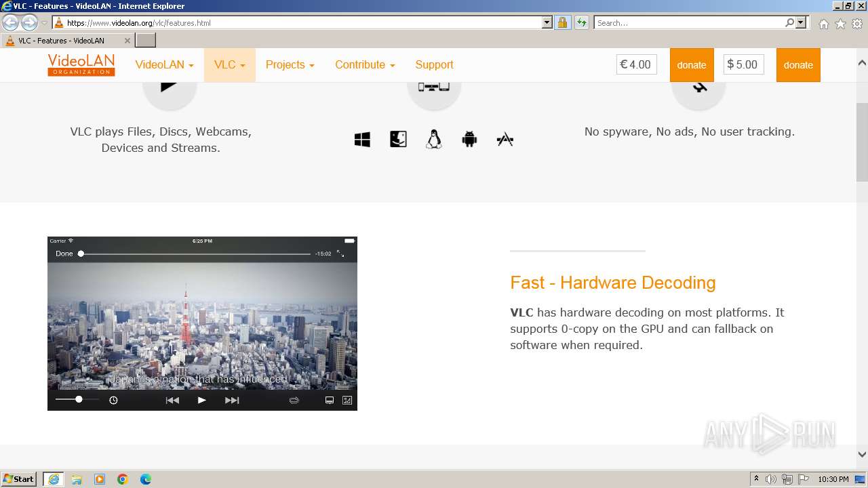Open a new blank tab
The image size is (868, 488).
[x=146, y=41]
